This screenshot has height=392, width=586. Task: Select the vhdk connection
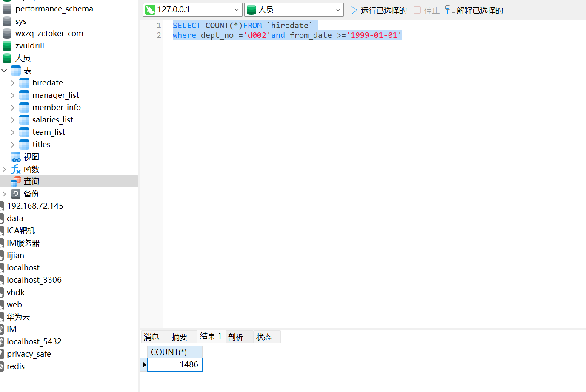click(x=16, y=292)
